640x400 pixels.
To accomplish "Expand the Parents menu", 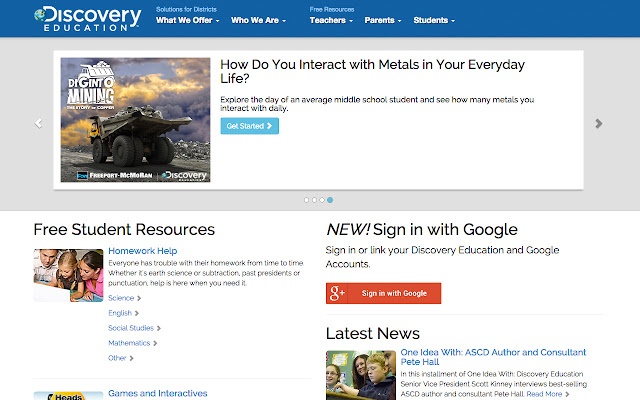I will point(383,20).
